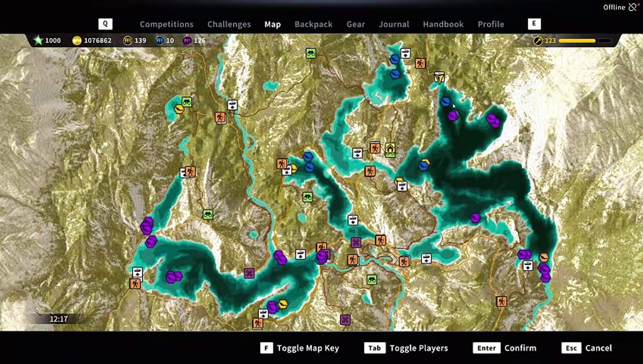Click lone purple hexagon in eastern lake center

(x=475, y=218)
